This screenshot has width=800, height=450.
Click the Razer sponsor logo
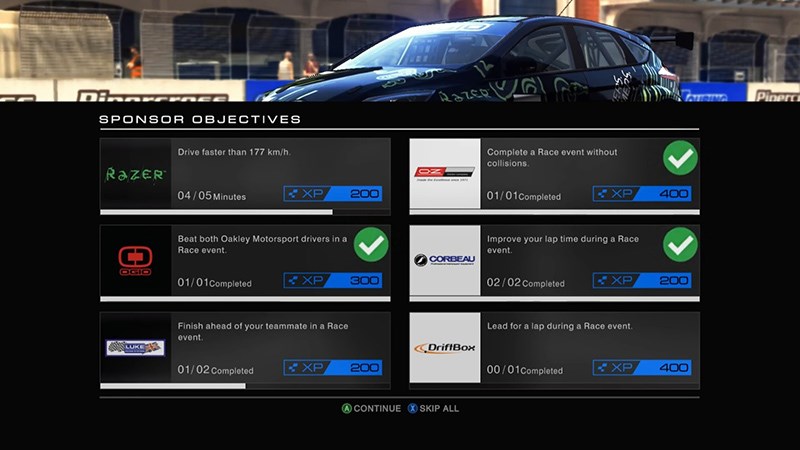(135, 174)
